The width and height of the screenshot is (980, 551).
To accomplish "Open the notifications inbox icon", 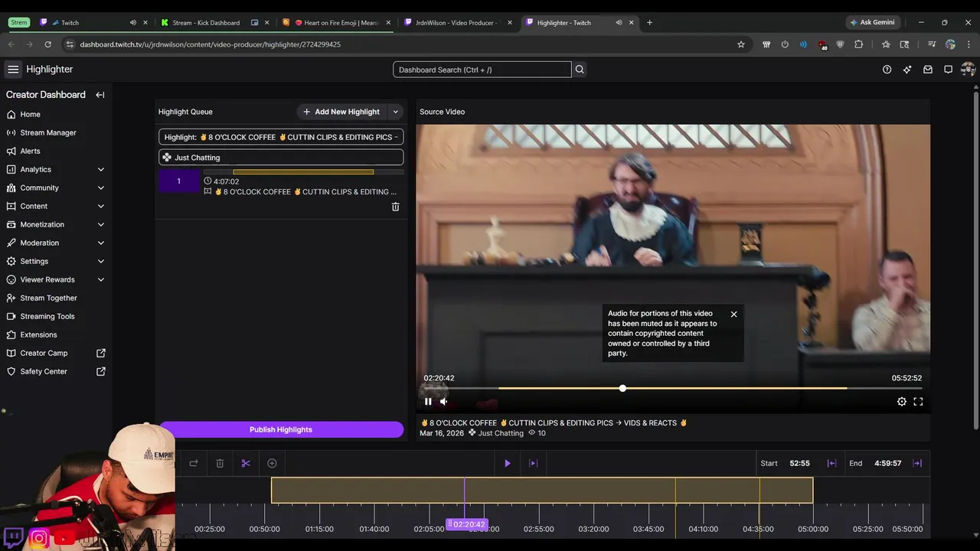I will 928,70.
